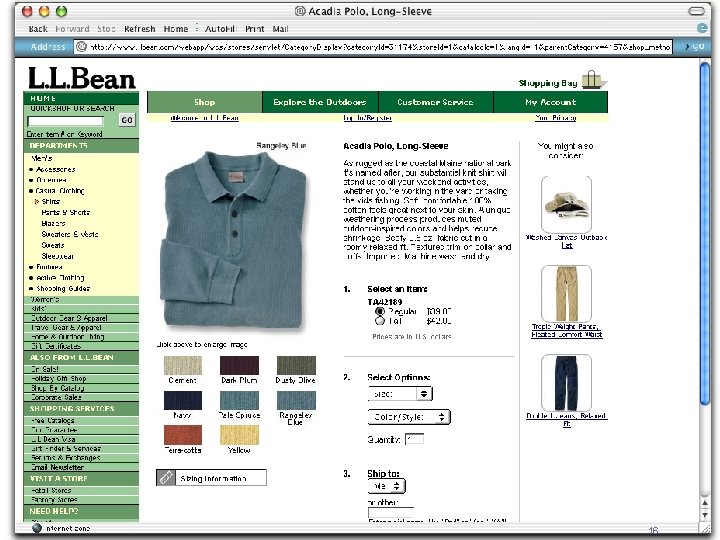
Task: Click Mail in browser toolbar
Action: click(280, 29)
